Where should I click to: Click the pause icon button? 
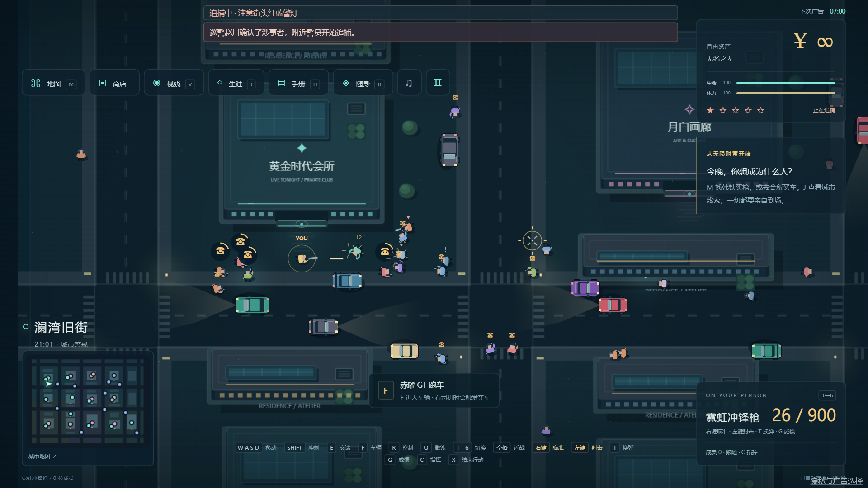coord(438,83)
